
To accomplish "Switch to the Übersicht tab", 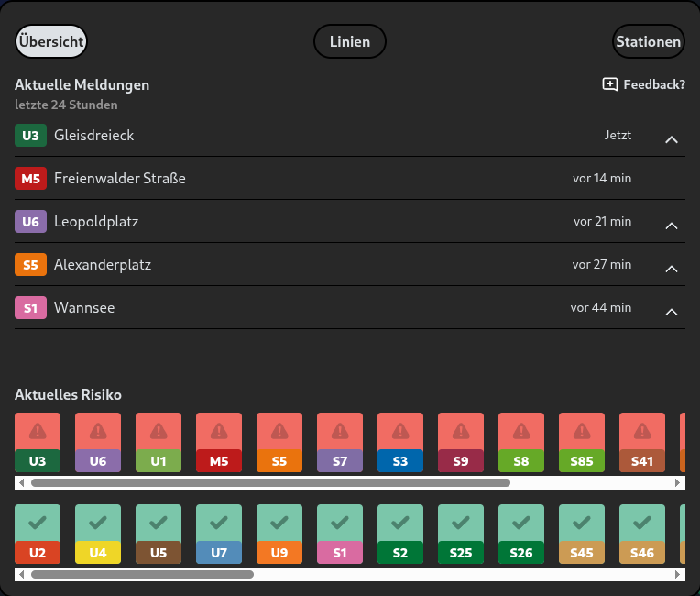I will 51,41.
